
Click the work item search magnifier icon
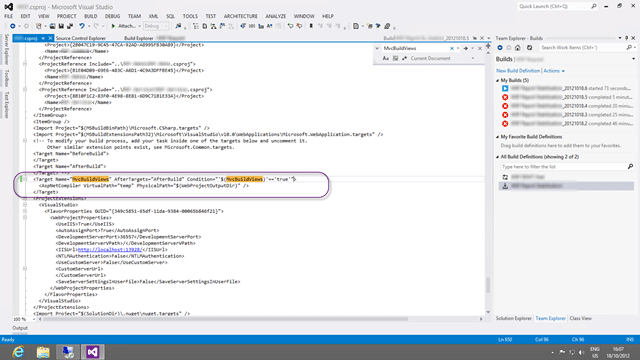click(629, 48)
